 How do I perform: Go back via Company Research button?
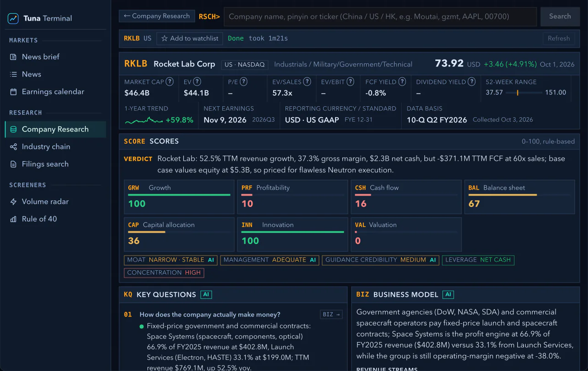pyautogui.click(x=157, y=16)
